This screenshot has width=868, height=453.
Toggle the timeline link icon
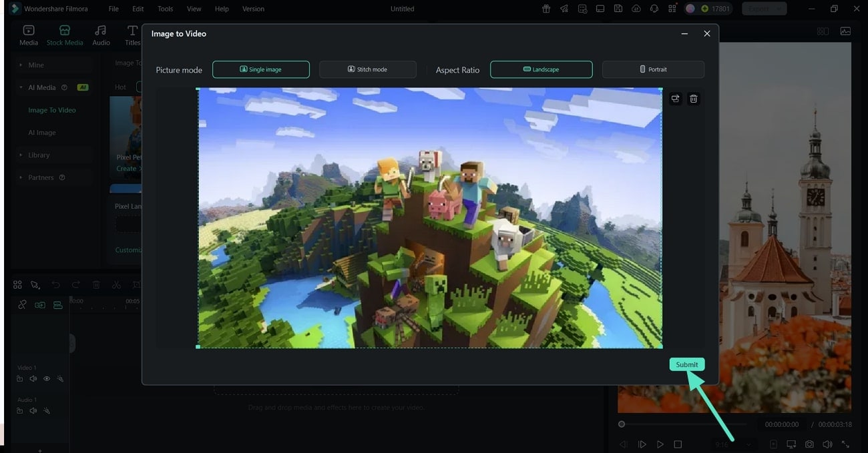pos(22,305)
